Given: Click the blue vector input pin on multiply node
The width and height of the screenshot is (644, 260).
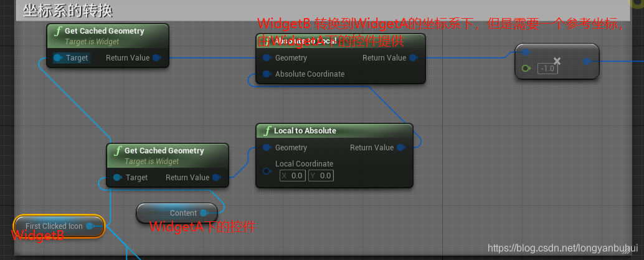Looking at the screenshot, I should 526,52.
